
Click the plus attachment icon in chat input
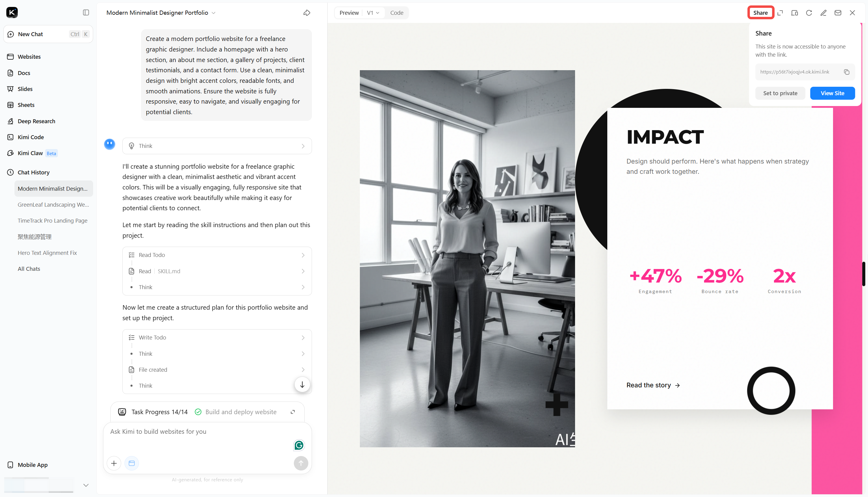click(x=114, y=463)
